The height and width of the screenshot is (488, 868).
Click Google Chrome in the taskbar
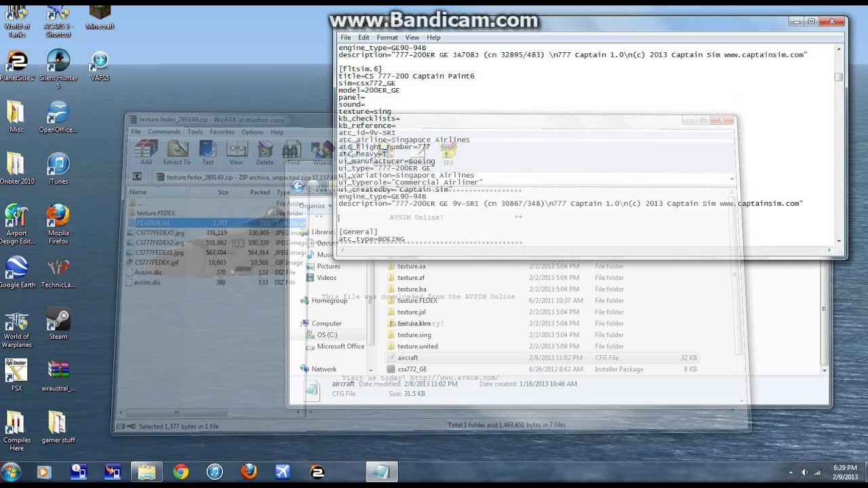[180, 472]
